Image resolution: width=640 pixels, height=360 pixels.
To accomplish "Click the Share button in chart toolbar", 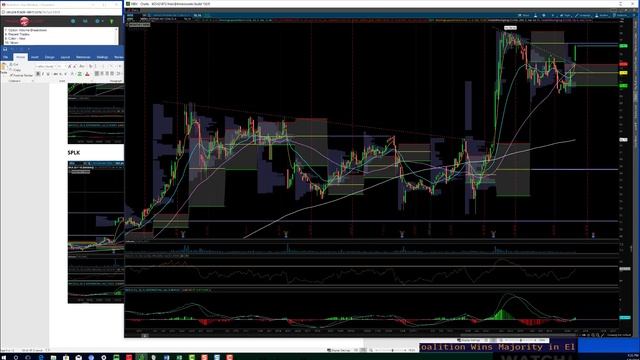I will tap(525, 16).
